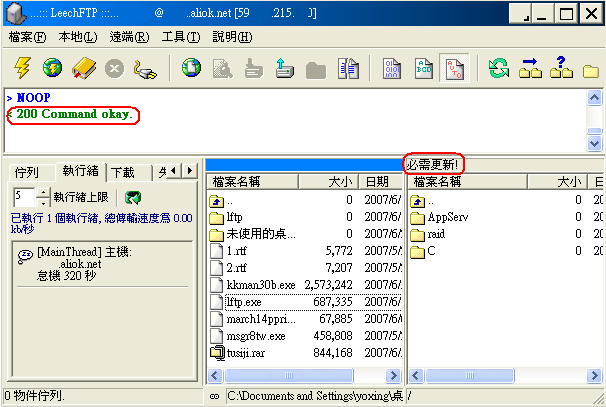The image size is (606, 407).
Task: Switch to the 下載 tab
Action: tap(123, 172)
